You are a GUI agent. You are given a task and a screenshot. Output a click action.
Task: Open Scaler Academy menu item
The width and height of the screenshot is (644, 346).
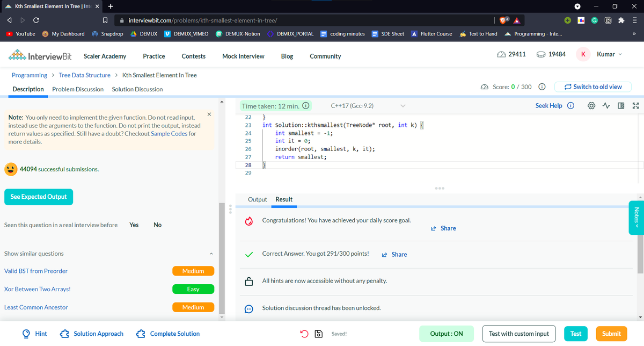coord(105,56)
